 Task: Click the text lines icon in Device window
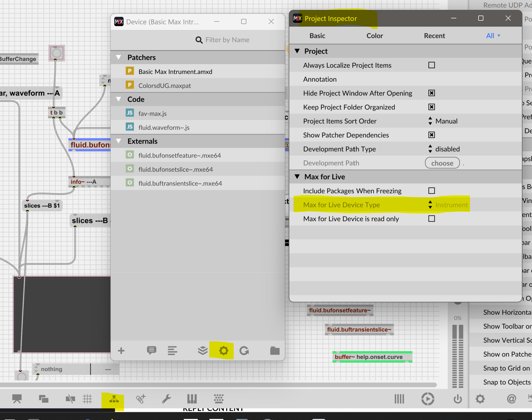coord(172,351)
